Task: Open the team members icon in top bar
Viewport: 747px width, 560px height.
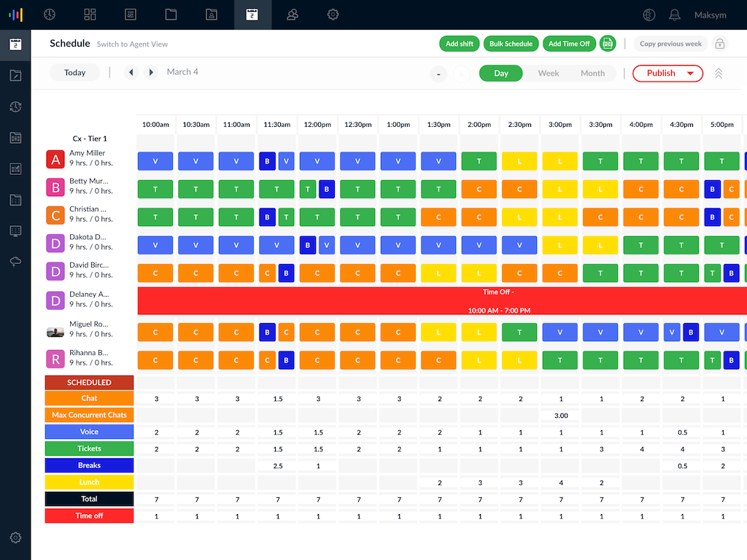Action: pos(293,15)
